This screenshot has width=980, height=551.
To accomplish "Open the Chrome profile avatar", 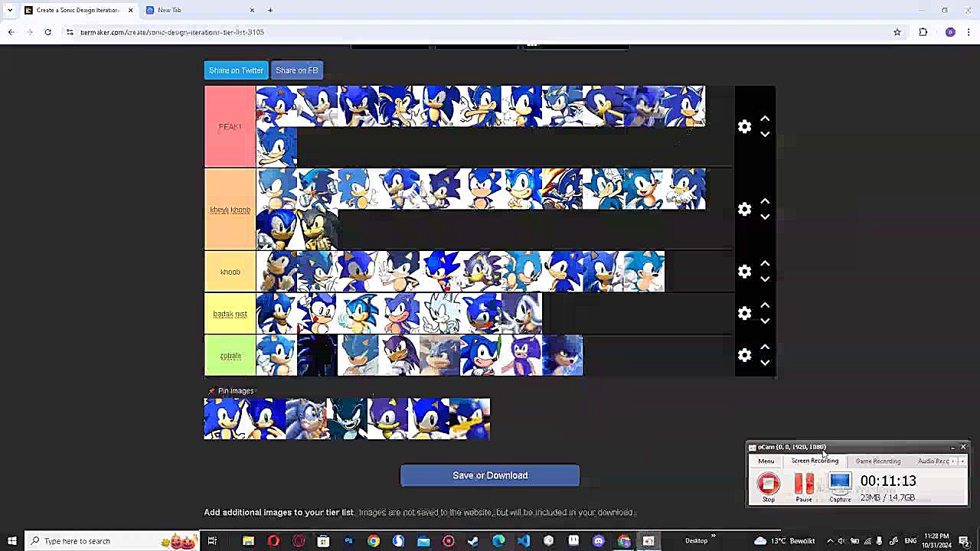I will point(950,32).
